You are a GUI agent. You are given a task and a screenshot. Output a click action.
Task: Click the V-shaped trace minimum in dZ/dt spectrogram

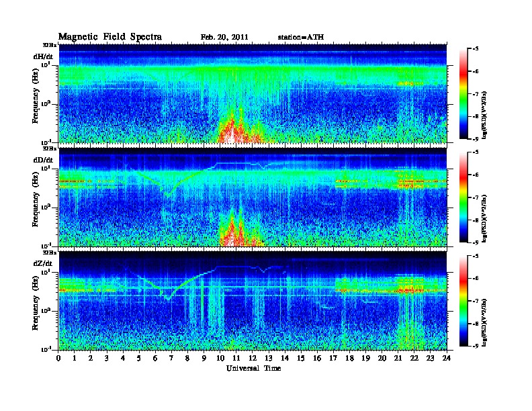pyautogui.click(x=168, y=299)
